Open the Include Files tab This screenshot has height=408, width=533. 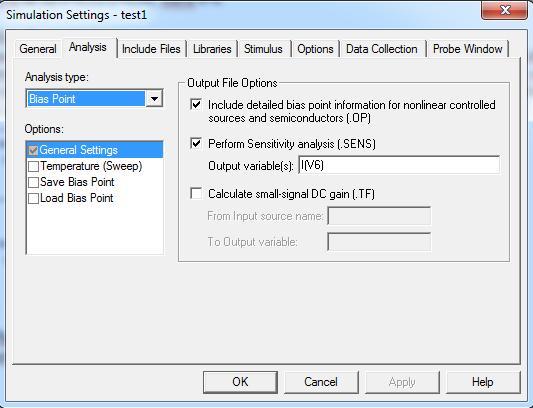(151, 49)
